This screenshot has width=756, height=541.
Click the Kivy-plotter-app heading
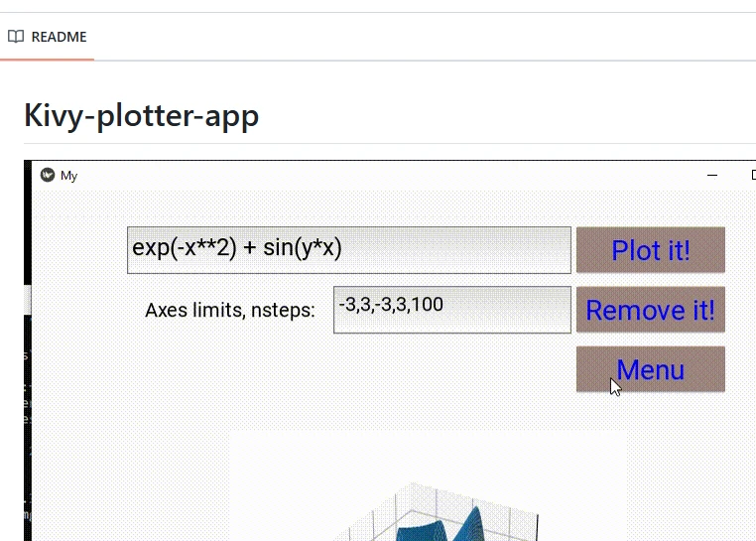pyautogui.click(x=141, y=116)
